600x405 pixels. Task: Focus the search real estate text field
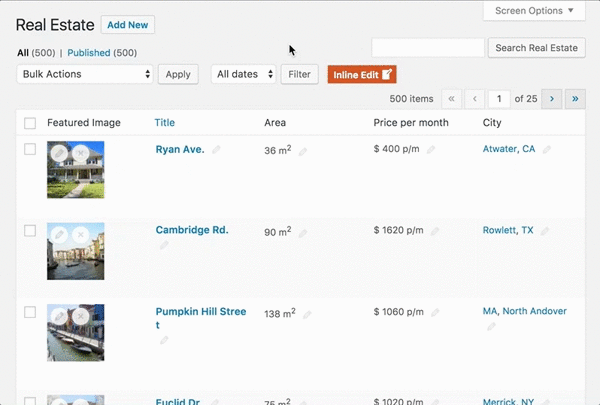point(428,48)
